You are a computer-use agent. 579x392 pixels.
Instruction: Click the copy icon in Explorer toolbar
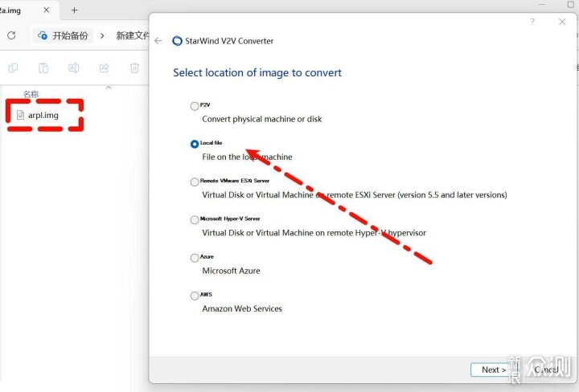pos(13,67)
